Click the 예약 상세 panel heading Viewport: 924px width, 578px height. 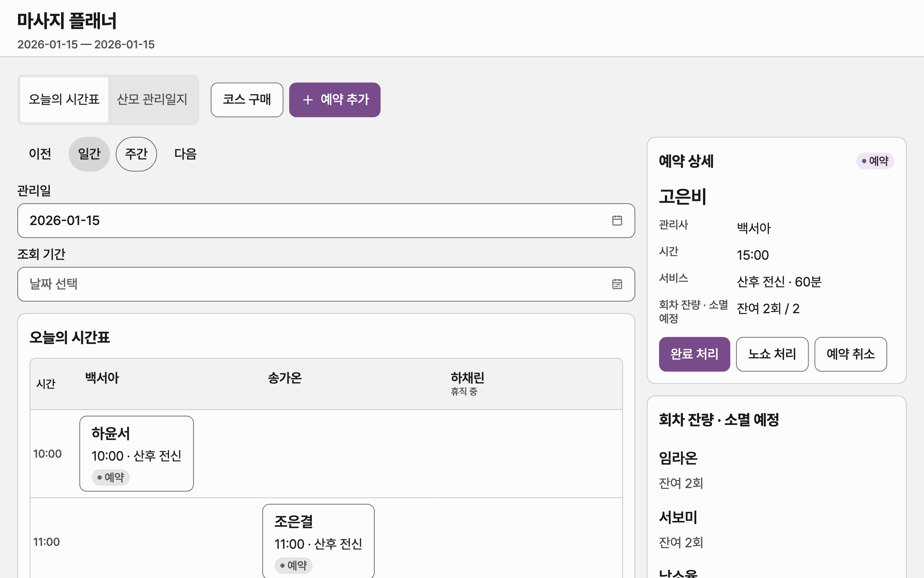pyautogui.click(x=686, y=161)
